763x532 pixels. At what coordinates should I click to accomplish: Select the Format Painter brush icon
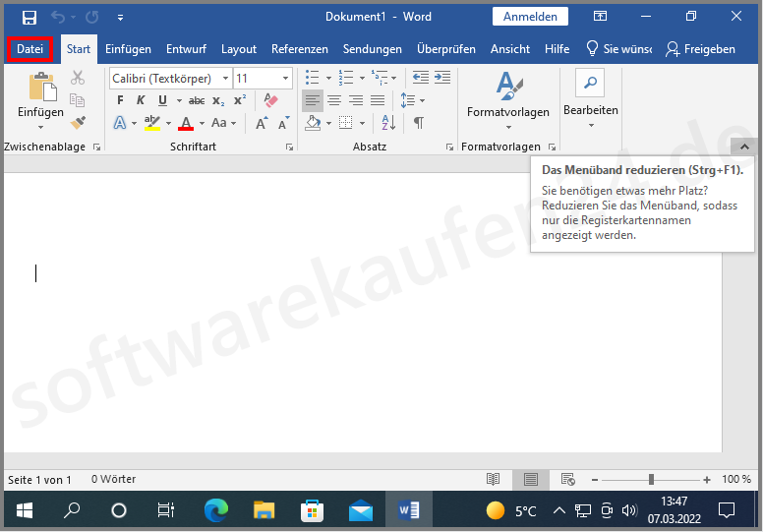click(x=78, y=122)
